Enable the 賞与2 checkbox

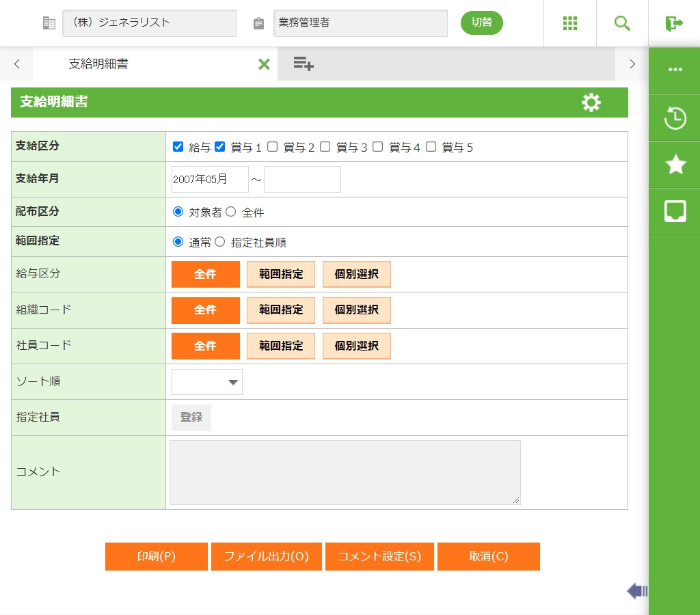[273, 146]
